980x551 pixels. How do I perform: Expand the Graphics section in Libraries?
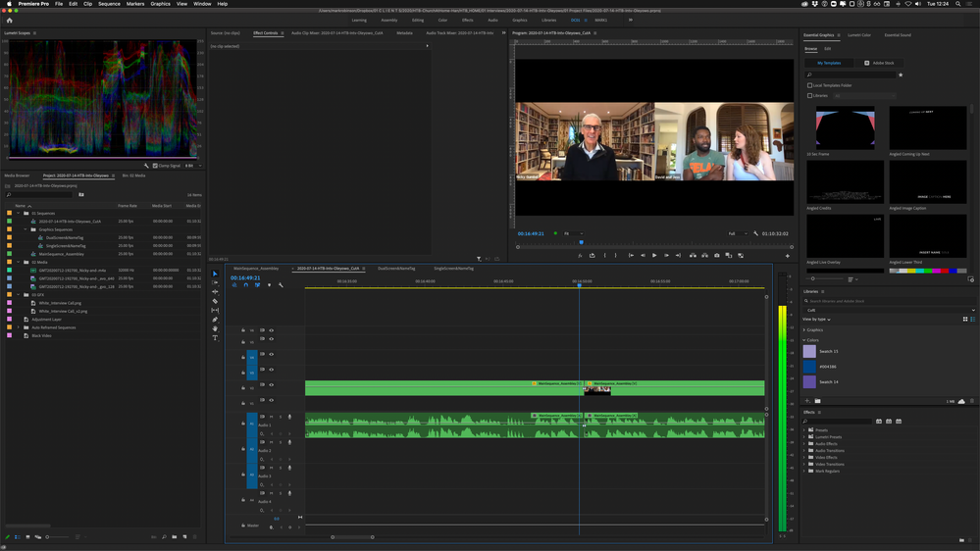tap(804, 329)
